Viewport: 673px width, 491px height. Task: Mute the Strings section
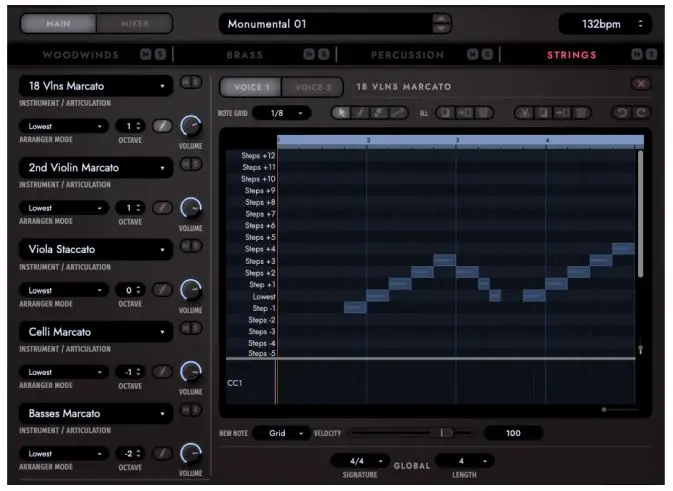tap(637, 55)
